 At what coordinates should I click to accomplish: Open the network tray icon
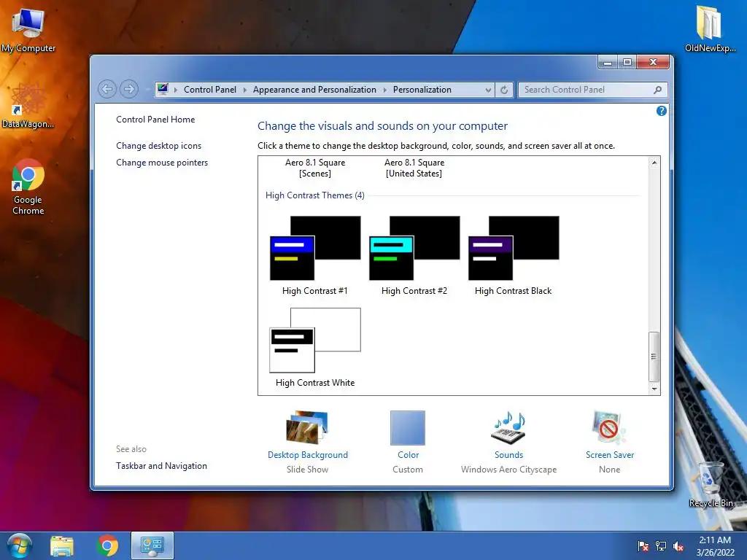pyautogui.click(x=661, y=546)
